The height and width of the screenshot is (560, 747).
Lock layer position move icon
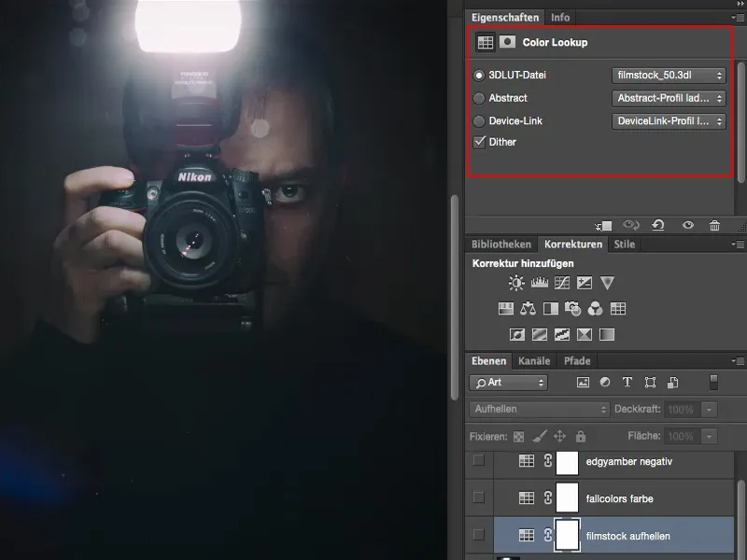click(559, 436)
